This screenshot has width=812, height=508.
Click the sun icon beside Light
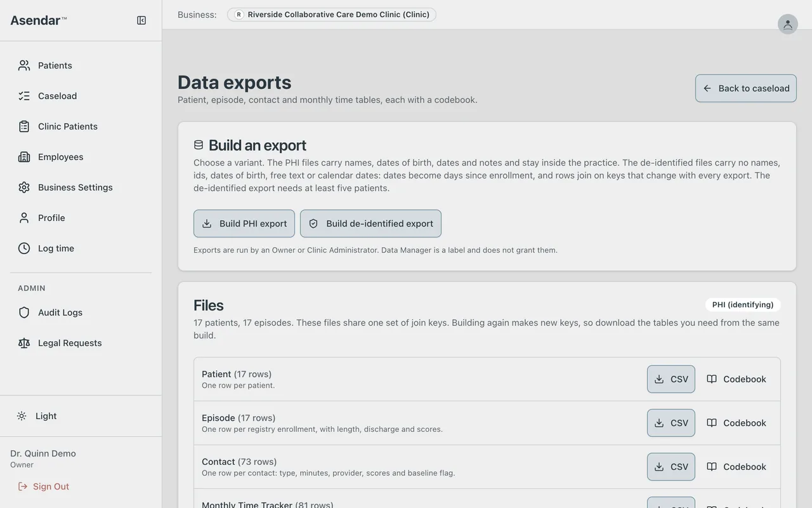[22, 416]
